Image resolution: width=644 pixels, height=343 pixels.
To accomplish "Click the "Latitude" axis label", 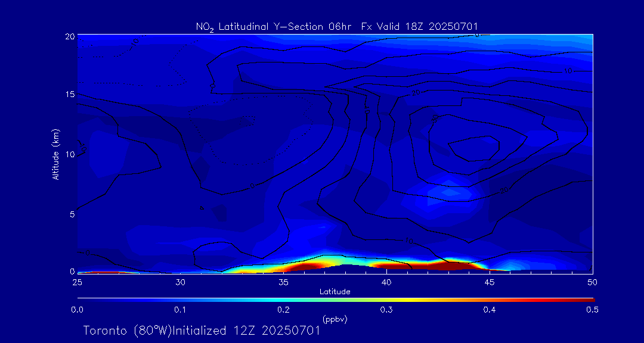I will [x=335, y=292].
